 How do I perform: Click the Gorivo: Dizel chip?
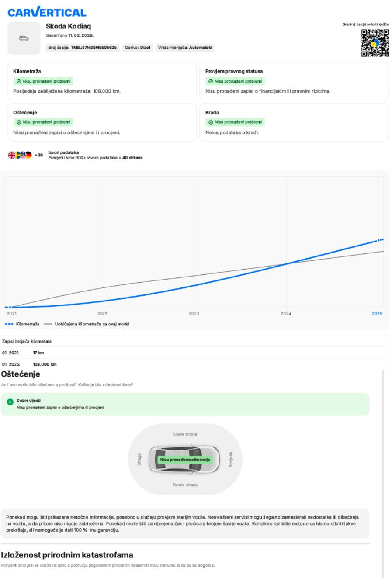[137, 48]
